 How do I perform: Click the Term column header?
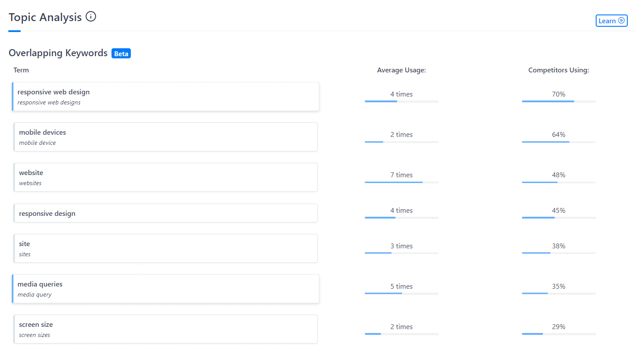[x=21, y=70]
